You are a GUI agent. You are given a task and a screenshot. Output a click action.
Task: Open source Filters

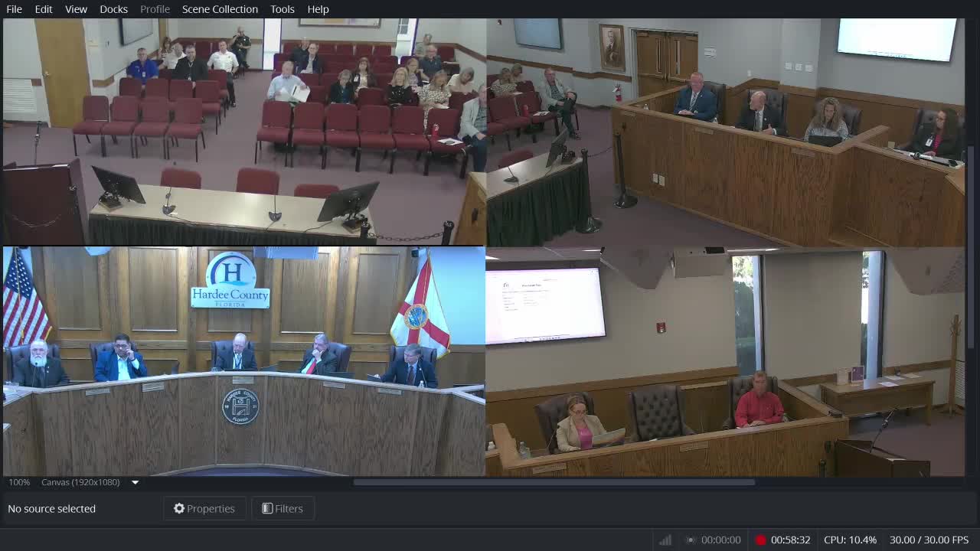[x=283, y=508]
